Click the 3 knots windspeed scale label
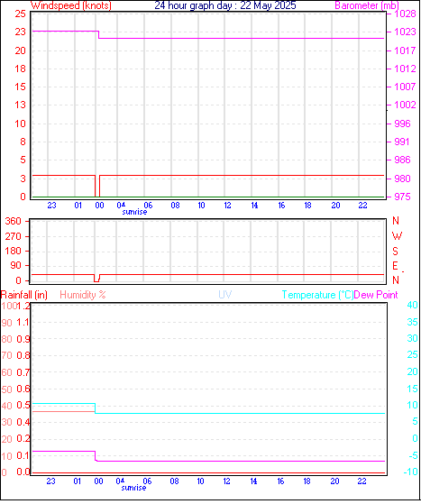Viewport: 421px width, 504px height. click(23, 179)
